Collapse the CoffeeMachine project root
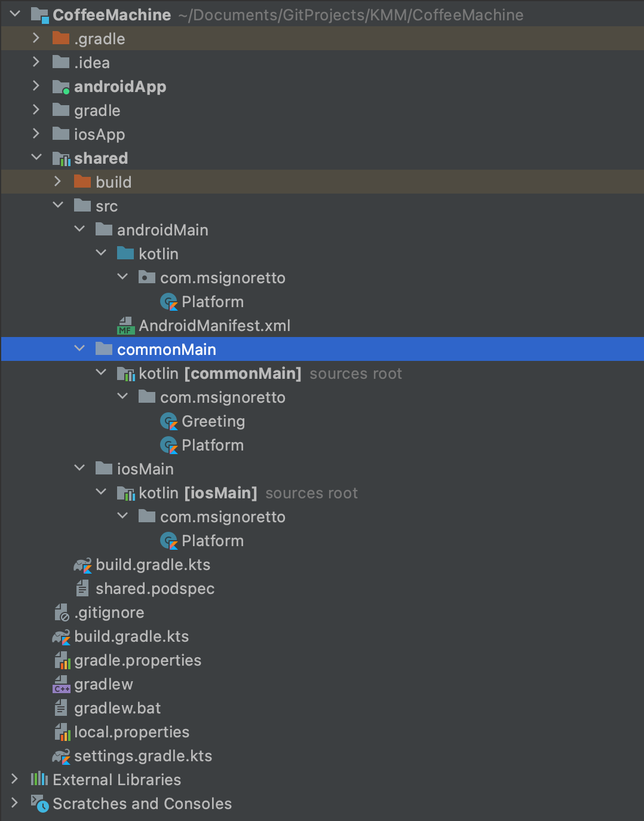 coord(15,14)
